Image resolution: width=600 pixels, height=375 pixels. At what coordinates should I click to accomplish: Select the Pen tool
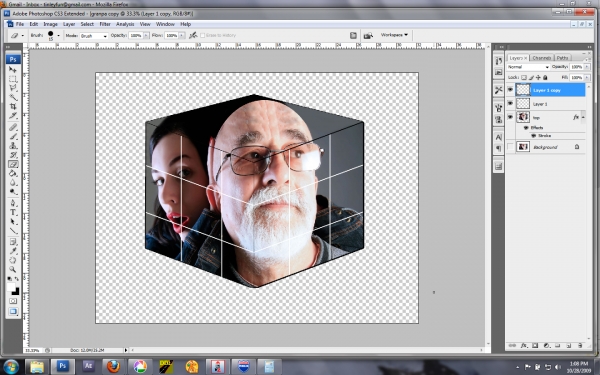pos(13,203)
